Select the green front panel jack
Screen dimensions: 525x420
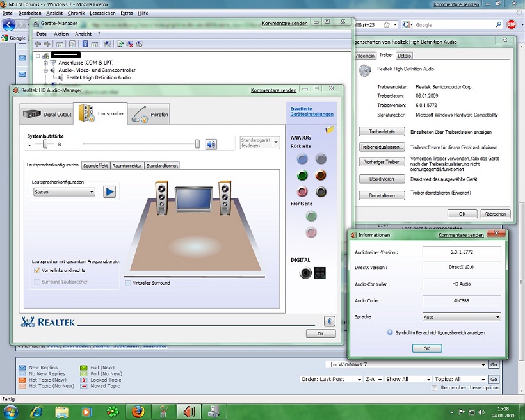pyautogui.click(x=311, y=216)
